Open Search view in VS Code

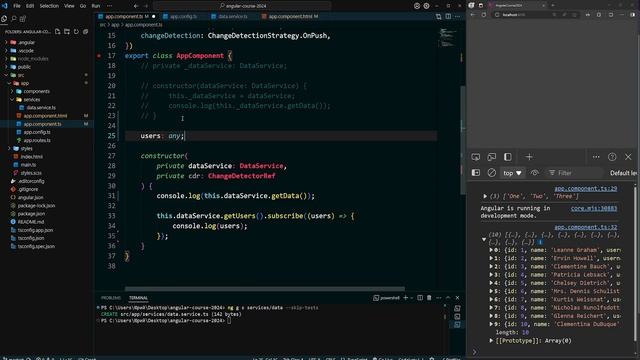[14, 19]
